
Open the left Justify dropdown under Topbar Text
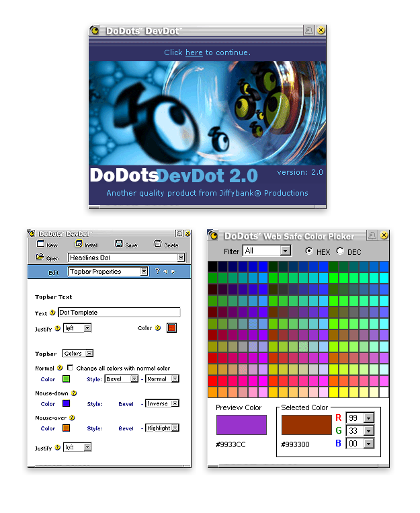point(77,328)
